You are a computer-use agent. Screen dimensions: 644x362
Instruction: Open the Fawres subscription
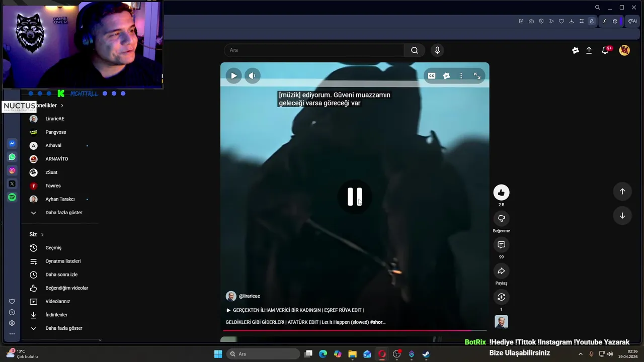tap(53, 186)
